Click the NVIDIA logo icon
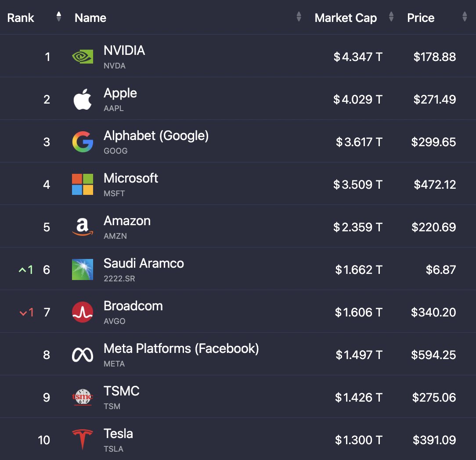This screenshot has width=476, height=460. [83, 57]
